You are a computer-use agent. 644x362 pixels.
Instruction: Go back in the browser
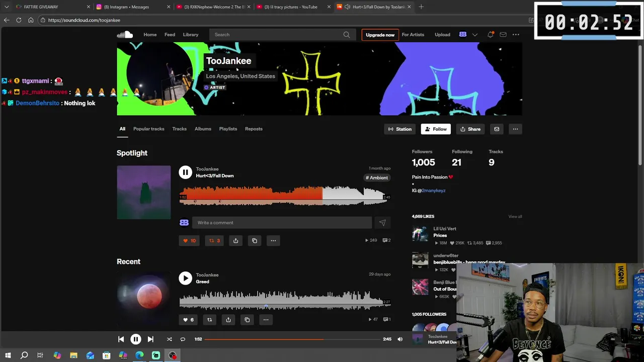pyautogui.click(x=7, y=20)
